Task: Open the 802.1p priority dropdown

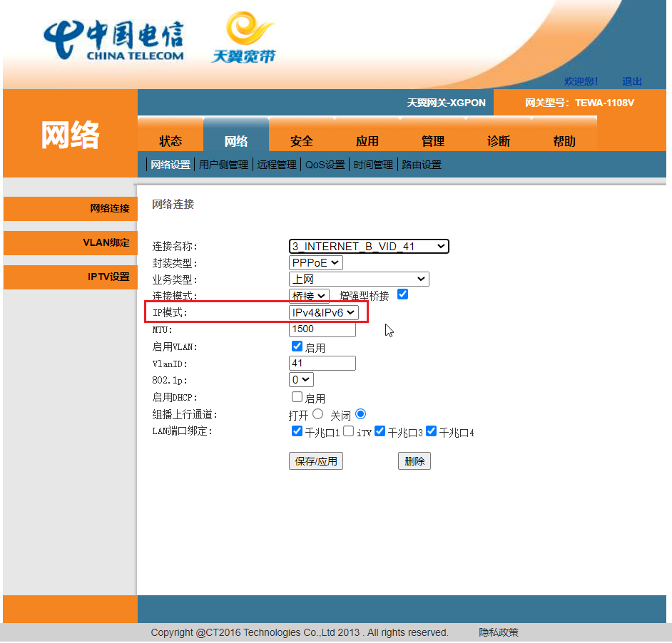Action: 301,380
